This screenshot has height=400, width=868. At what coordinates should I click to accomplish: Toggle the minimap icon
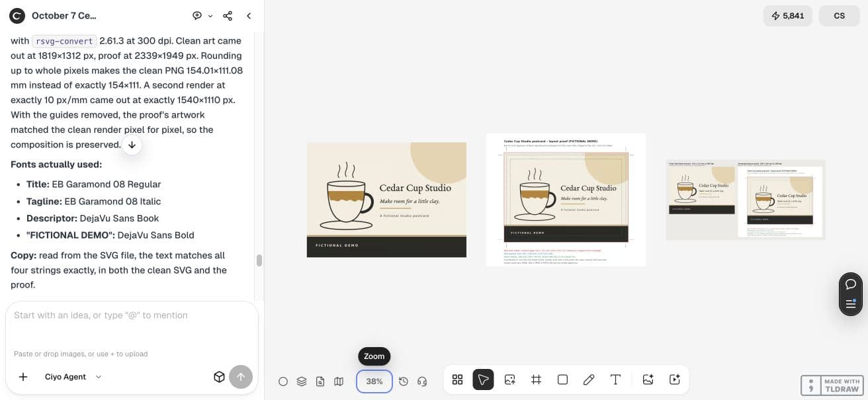click(x=339, y=381)
